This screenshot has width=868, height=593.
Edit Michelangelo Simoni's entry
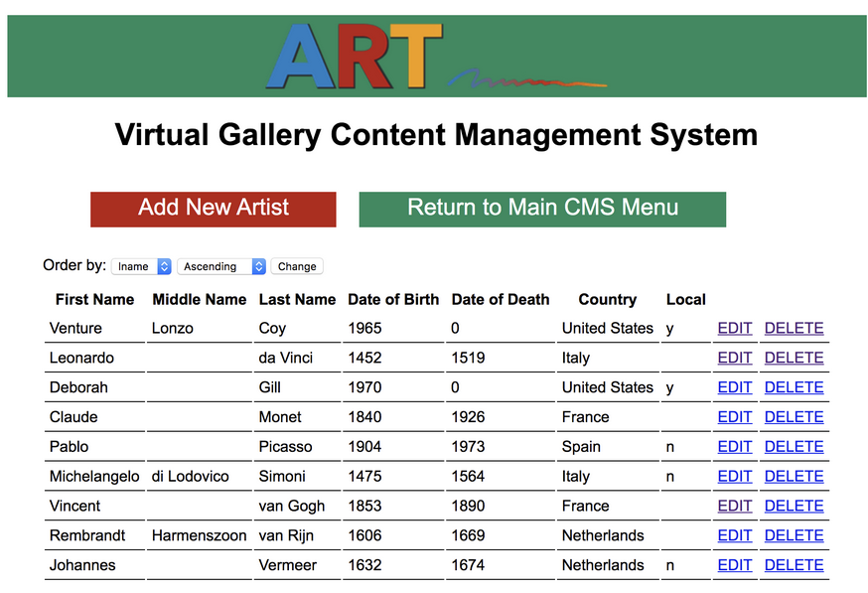[x=735, y=476]
